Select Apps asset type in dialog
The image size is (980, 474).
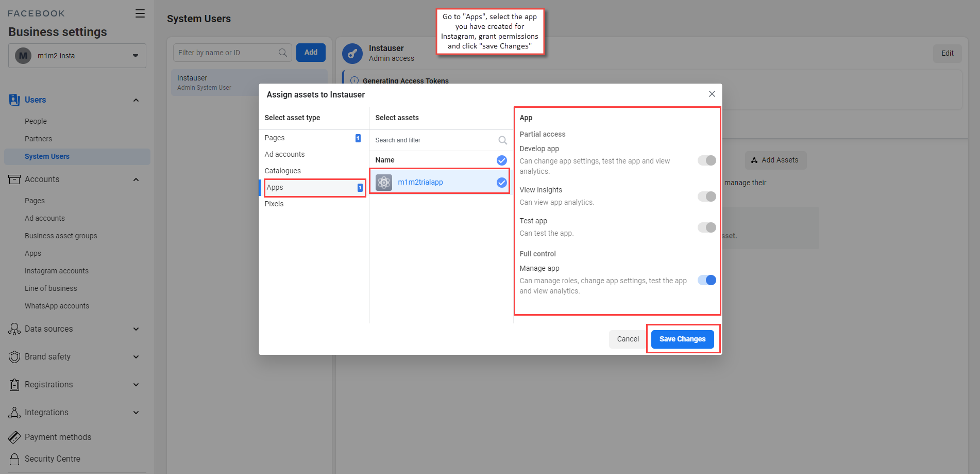click(314, 187)
